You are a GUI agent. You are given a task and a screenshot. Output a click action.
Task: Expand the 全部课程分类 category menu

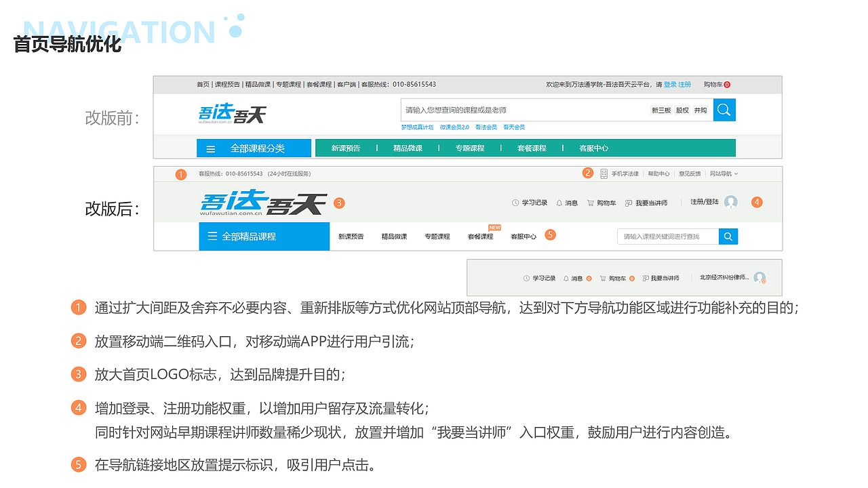pyautogui.click(x=254, y=148)
